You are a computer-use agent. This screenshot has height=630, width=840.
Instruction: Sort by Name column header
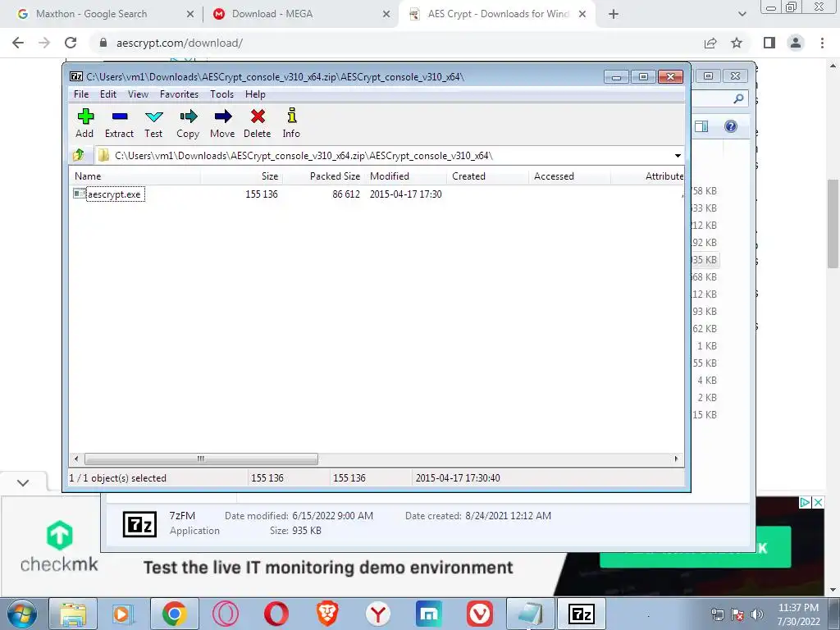click(135, 176)
